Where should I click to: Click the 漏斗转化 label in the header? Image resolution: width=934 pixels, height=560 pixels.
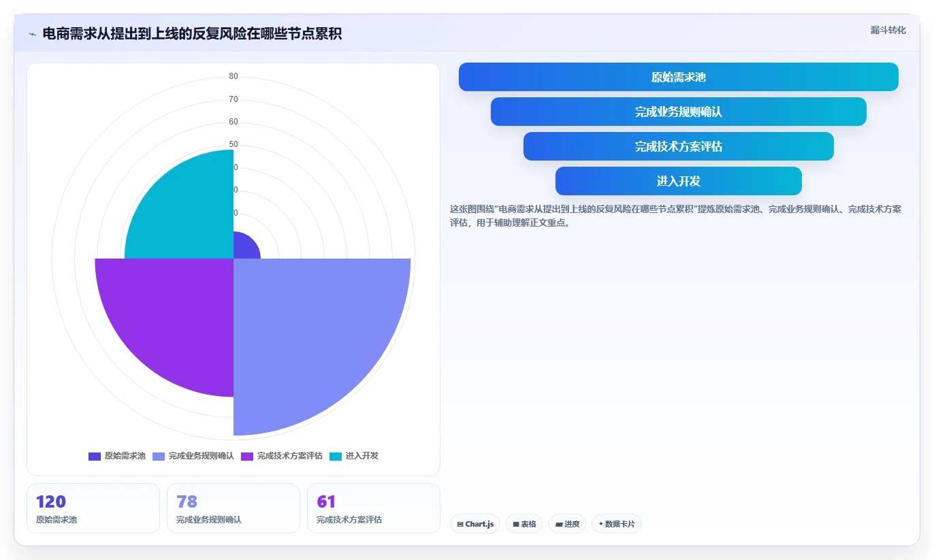click(888, 30)
